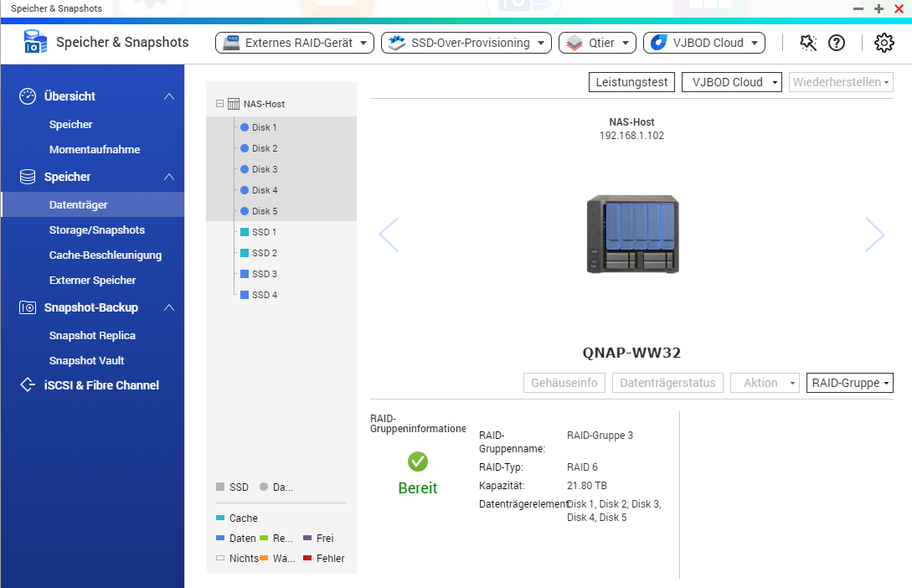Open the SSD-Over-Provisioning dropdown
Viewport: 912px width, 588px height.
[x=466, y=43]
